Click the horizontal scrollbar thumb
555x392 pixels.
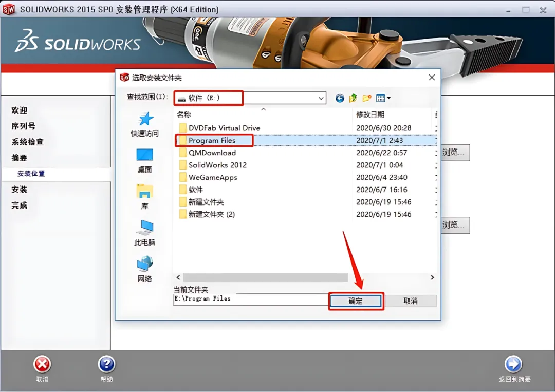point(266,278)
